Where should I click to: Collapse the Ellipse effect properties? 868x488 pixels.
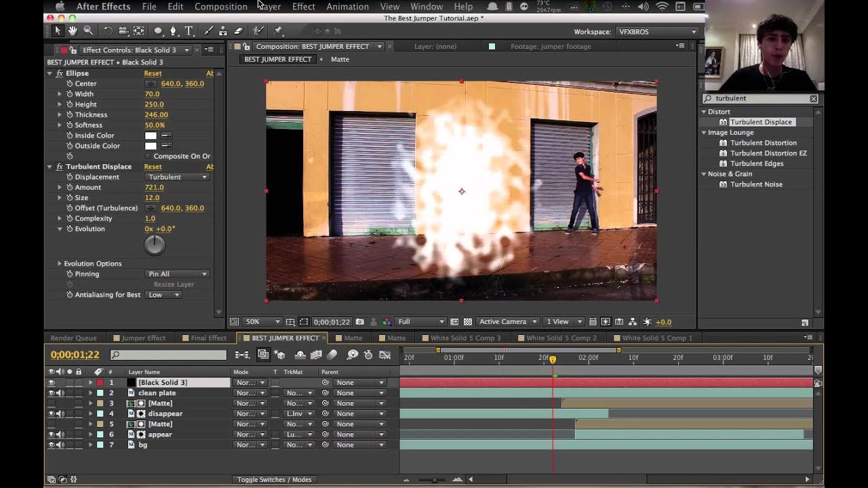pyautogui.click(x=50, y=73)
